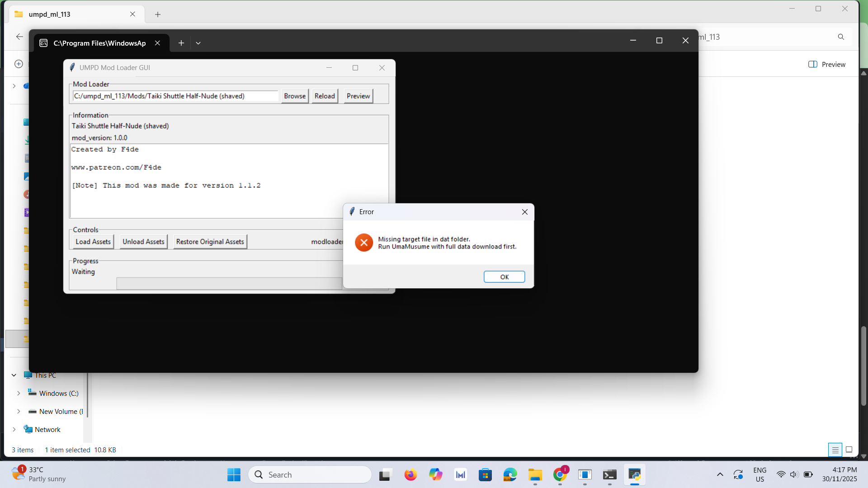Launch Firefox from the taskbar
This screenshot has height=488, width=868.
(x=410, y=475)
